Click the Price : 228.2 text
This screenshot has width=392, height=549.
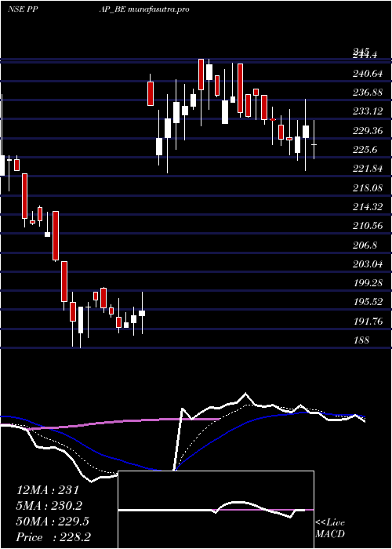pos(53,537)
